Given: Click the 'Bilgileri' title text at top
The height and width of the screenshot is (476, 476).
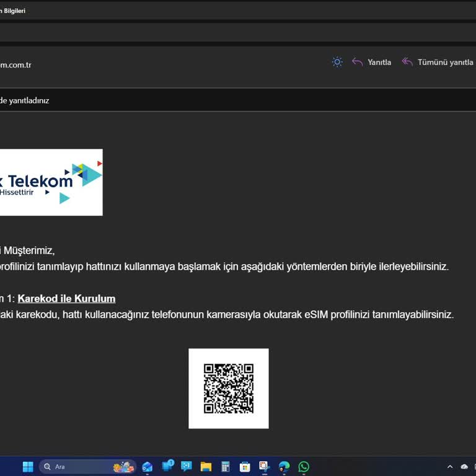Looking at the screenshot, I should [14, 11].
